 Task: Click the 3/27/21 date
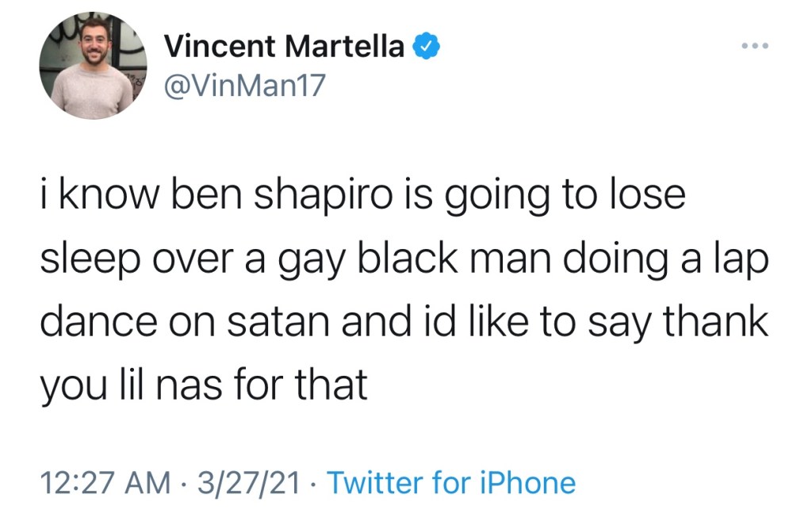249,481
